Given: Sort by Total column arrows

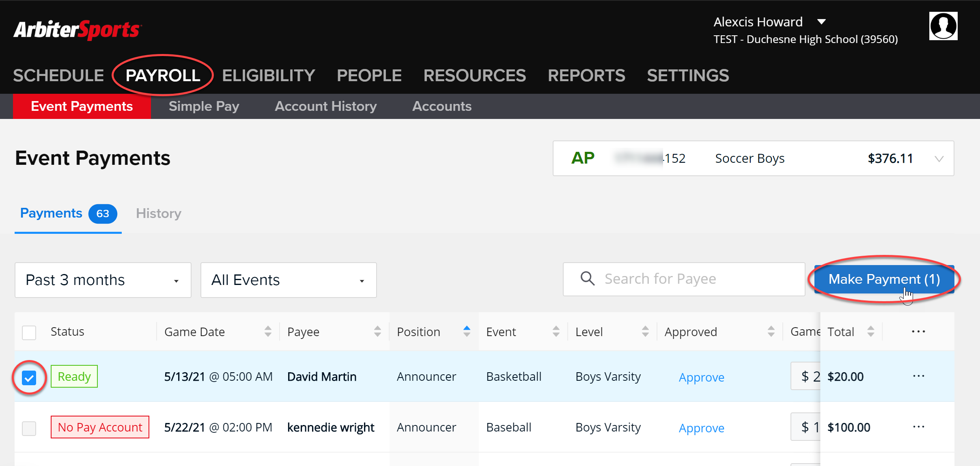Looking at the screenshot, I should 871,332.
